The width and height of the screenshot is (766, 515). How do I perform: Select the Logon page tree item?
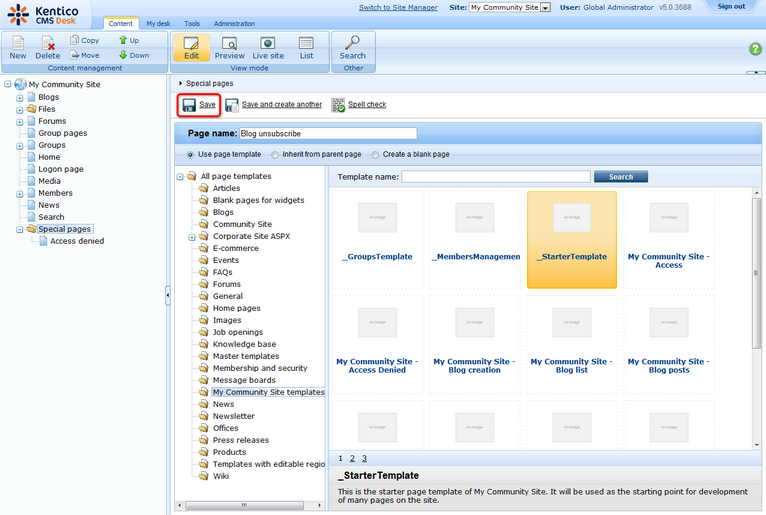(x=61, y=169)
